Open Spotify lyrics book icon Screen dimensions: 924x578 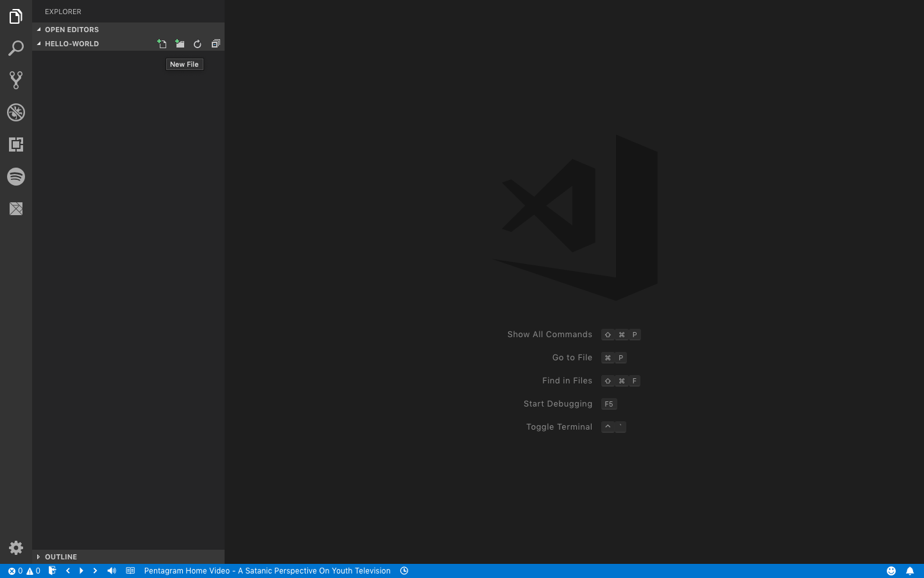(x=130, y=570)
